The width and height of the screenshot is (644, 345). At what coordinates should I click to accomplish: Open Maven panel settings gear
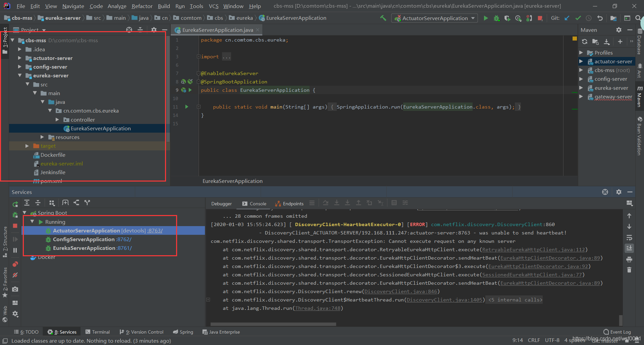(x=619, y=30)
